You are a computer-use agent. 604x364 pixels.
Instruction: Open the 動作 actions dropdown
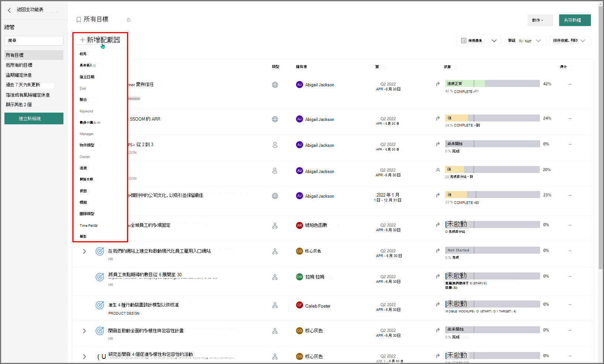pos(540,20)
